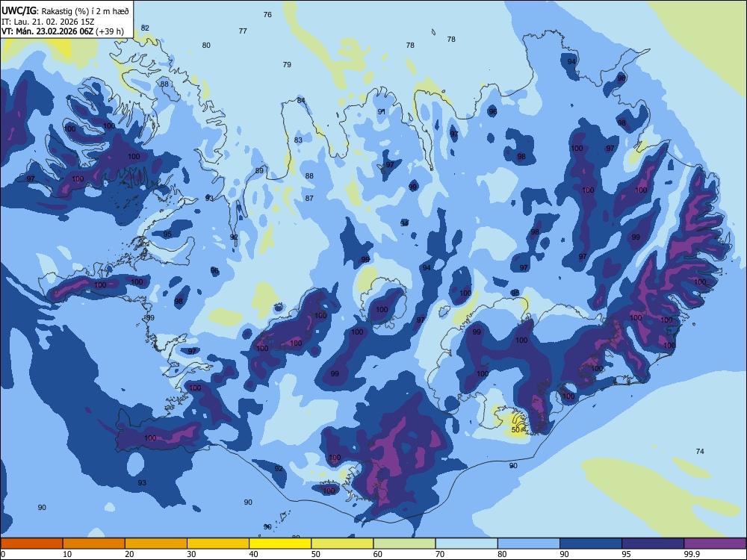Screen dimensions: 747x560
Task: Click the dark orange 0–10 legend swatch
Action: [x=31, y=544]
